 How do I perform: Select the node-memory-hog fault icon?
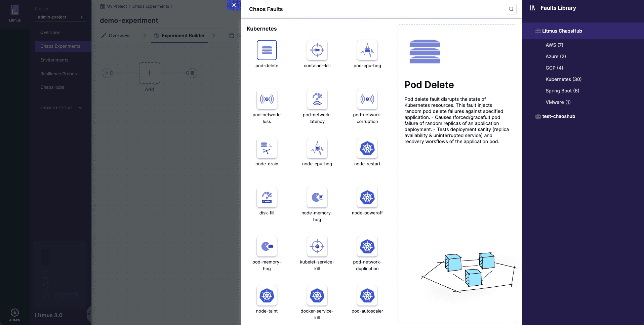pos(317,197)
